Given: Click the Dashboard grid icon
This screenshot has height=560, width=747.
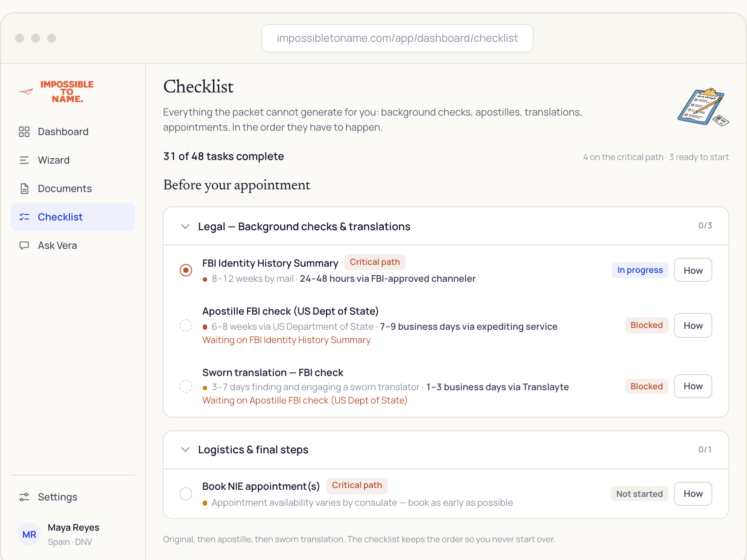Looking at the screenshot, I should tap(24, 132).
